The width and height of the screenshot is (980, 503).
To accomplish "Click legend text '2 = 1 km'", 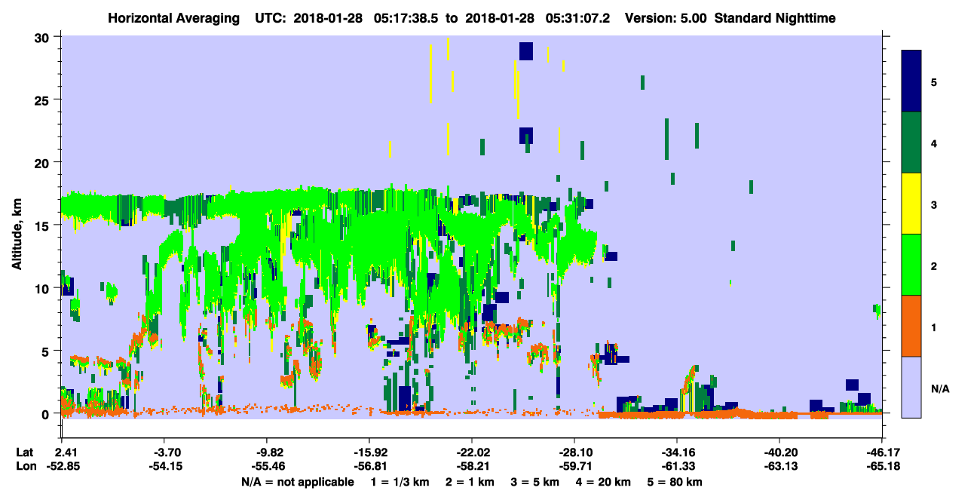I will (470, 482).
